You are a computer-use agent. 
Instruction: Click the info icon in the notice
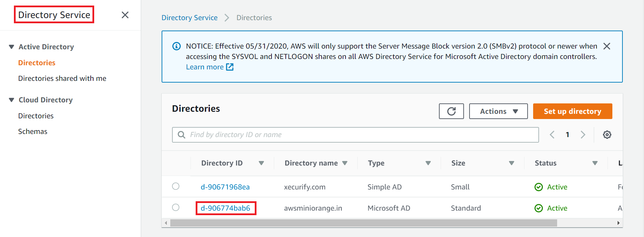click(177, 46)
